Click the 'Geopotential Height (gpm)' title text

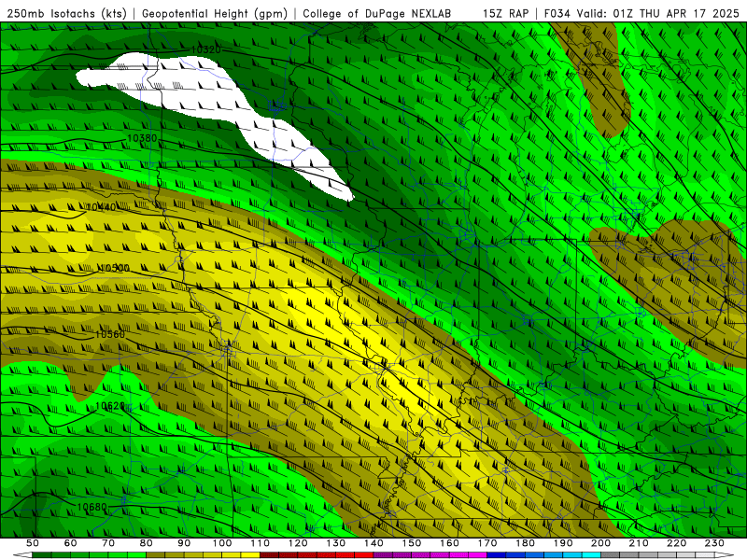click(x=215, y=14)
